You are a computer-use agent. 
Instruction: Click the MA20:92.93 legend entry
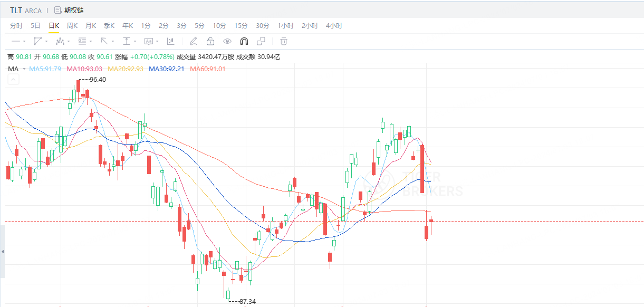click(x=126, y=69)
